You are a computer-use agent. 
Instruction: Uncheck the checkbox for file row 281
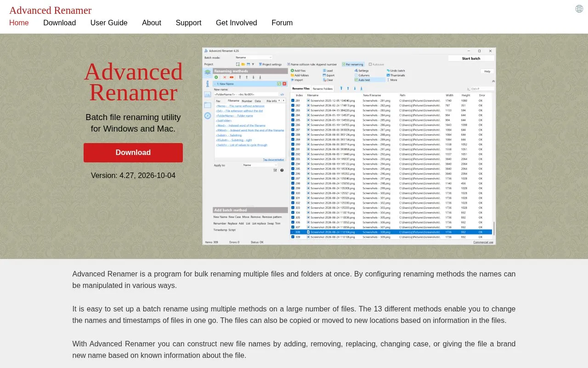pos(293,100)
